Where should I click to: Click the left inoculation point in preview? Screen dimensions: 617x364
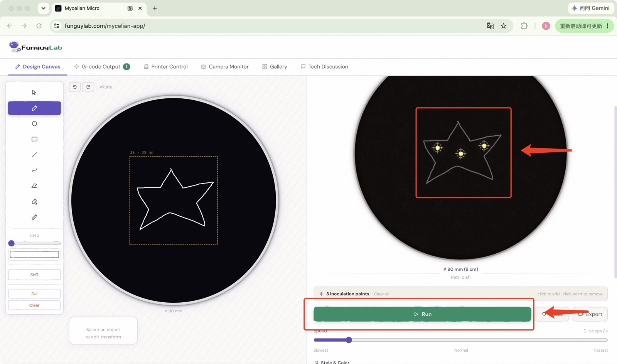pos(438,148)
